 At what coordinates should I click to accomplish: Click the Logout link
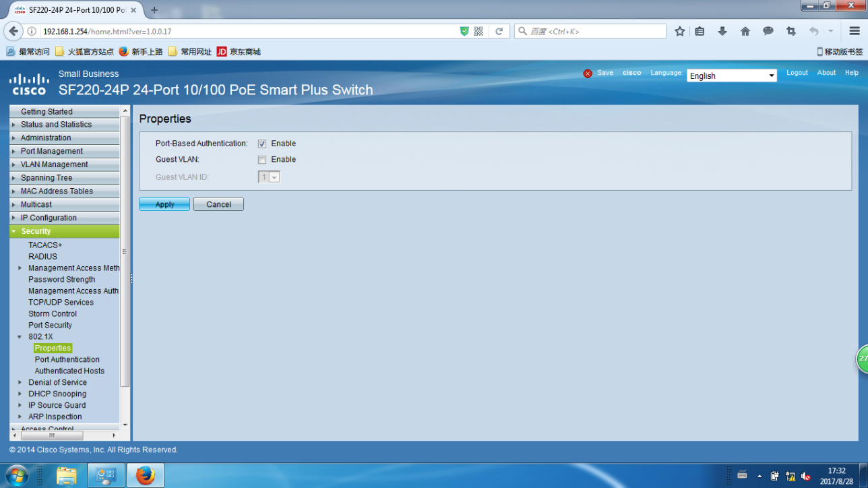[x=797, y=73]
